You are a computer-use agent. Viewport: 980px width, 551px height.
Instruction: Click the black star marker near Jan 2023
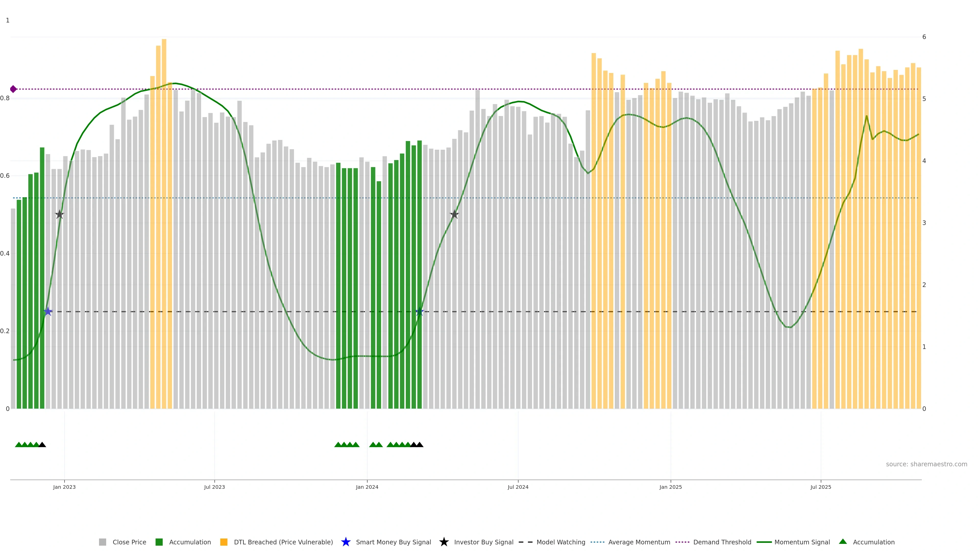click(x=59, y=215)
